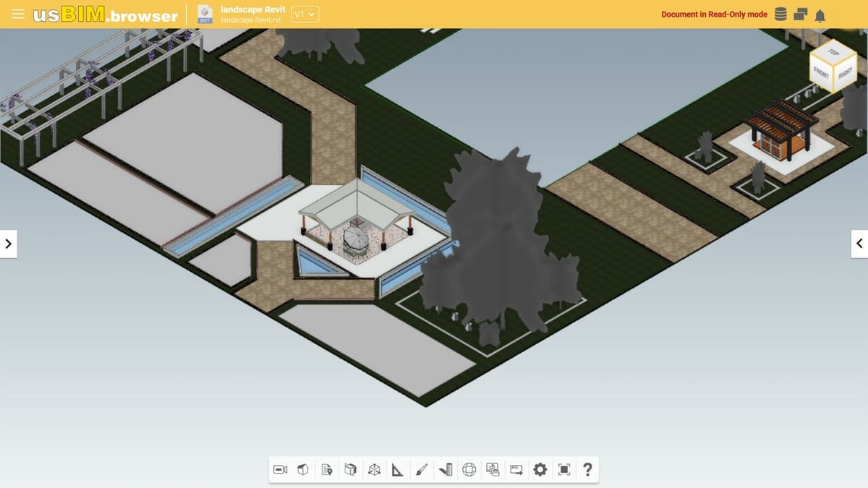This screenshot has height=488, width=868.
Task: Open the overlapping windows icon
Action: pyautogui.click(x=800, y=14)
